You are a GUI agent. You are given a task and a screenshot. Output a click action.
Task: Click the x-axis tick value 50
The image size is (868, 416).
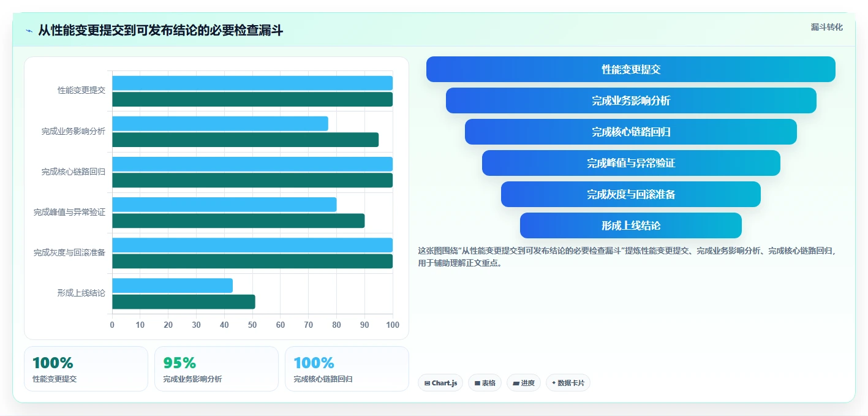[x=252, y=325]
